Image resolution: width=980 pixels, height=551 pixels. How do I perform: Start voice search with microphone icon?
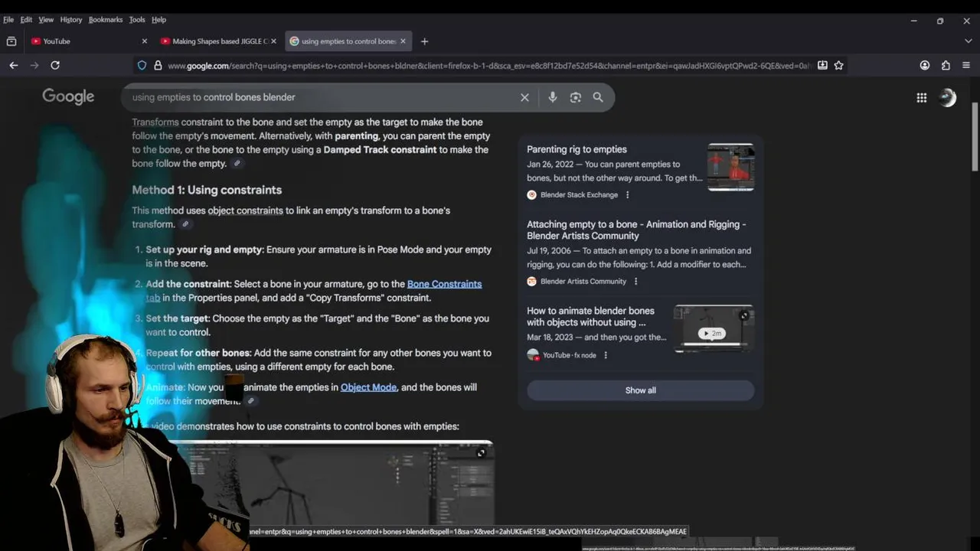tap(553, 97)
